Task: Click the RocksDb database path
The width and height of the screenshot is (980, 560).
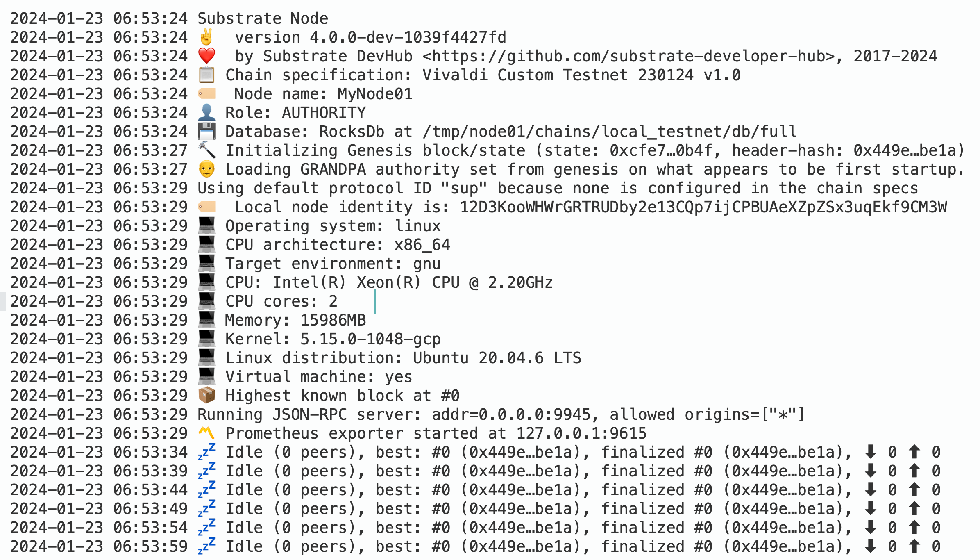Action: [x=610, y=132]
